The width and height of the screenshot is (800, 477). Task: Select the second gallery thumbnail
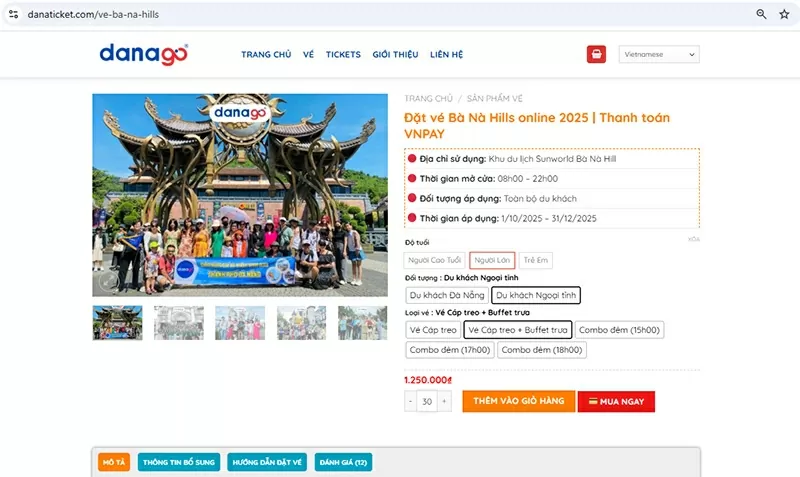click(179, 322)
